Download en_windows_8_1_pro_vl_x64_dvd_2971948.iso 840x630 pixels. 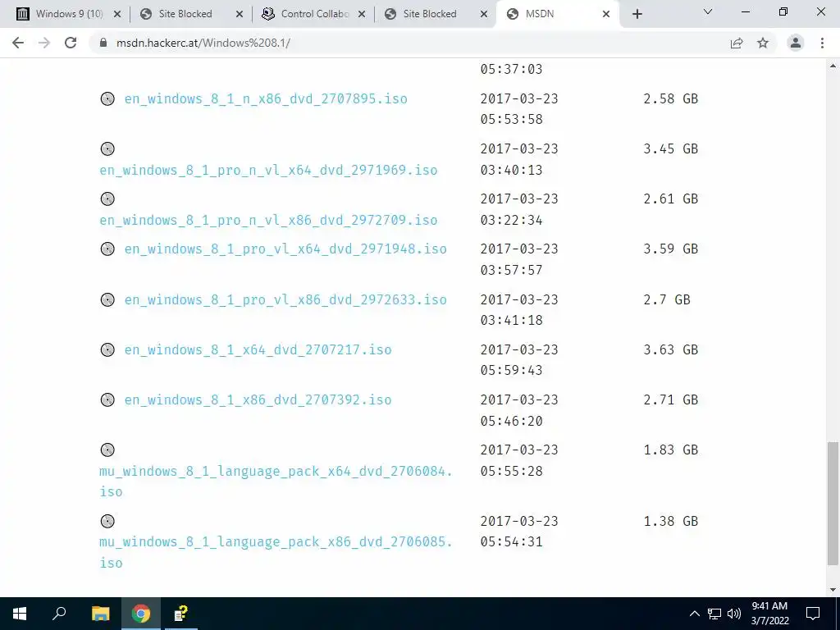coord(285,249)
